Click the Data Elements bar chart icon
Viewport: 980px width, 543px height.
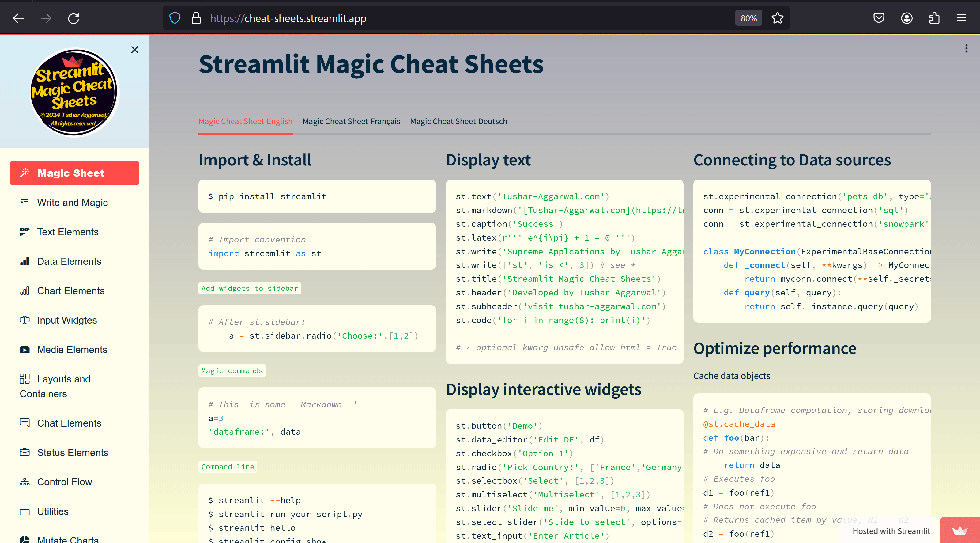click(25, 261)
